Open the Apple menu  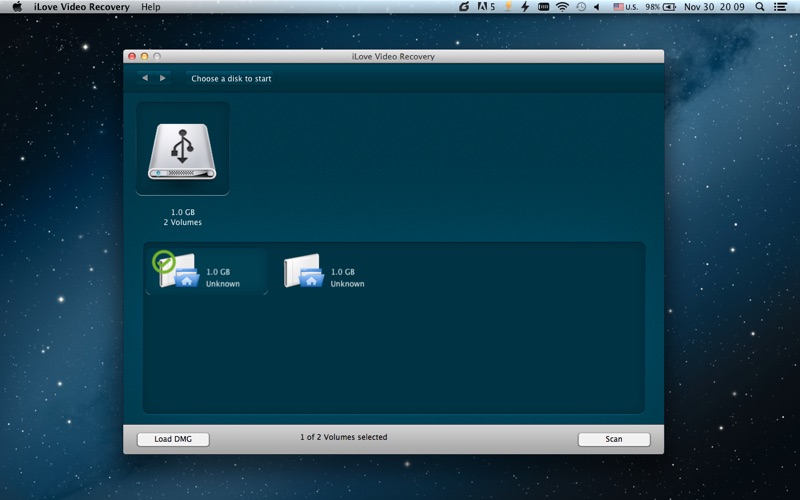pos(17,7)
